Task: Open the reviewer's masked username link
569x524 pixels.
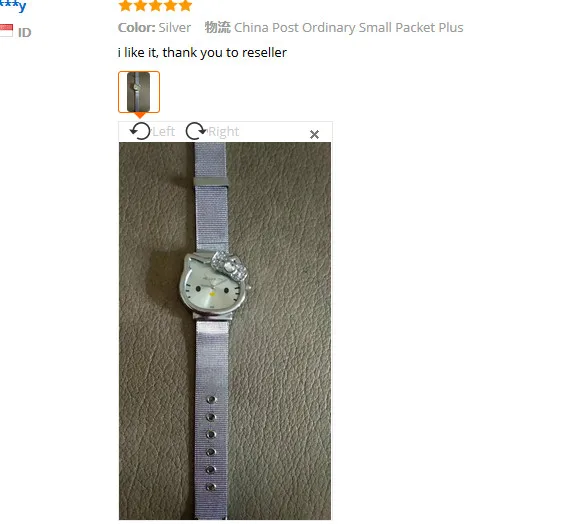Action: pos(13,5)
